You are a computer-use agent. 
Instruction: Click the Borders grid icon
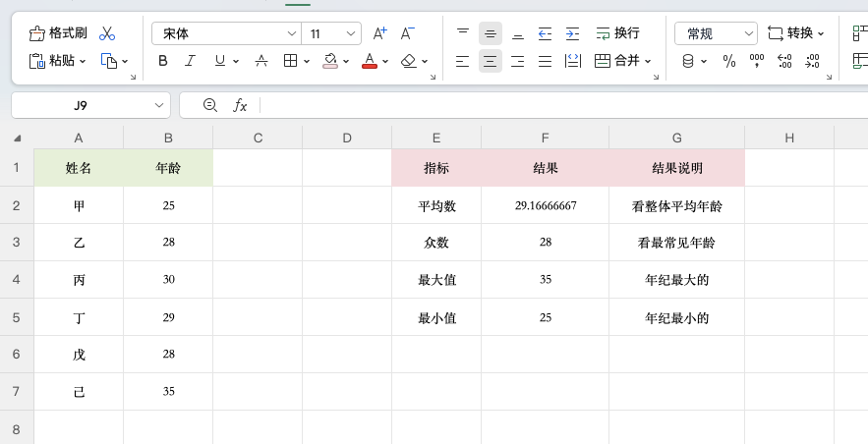pos(290,61)
